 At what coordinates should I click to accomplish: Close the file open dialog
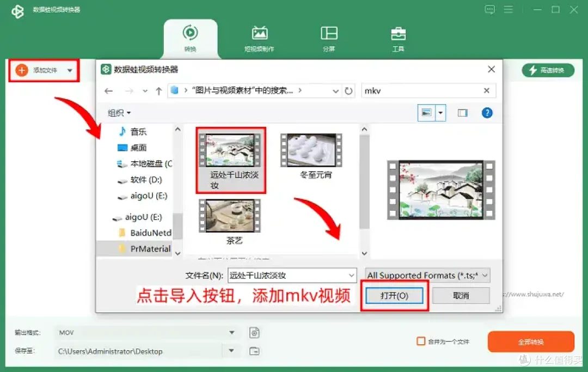(491, 69)
